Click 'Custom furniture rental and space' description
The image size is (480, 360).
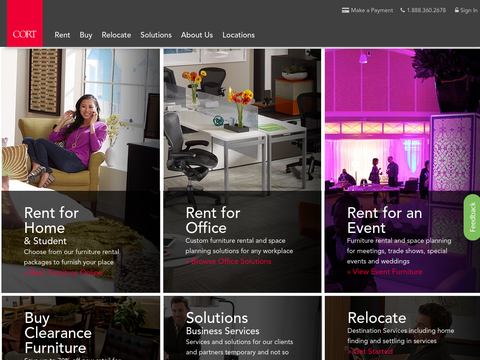[x=235, y=241]
